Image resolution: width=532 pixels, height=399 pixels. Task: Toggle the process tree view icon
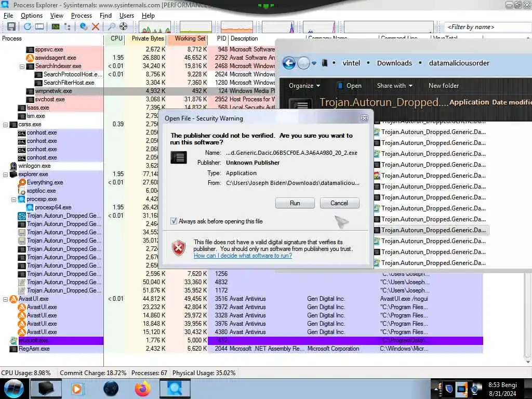[68, 27]
